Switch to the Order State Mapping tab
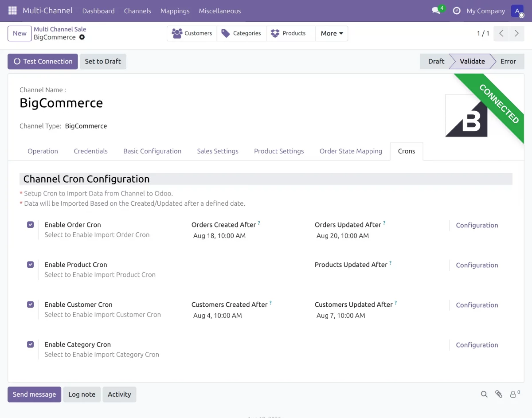The image size is (532, 418). (351, 151)
